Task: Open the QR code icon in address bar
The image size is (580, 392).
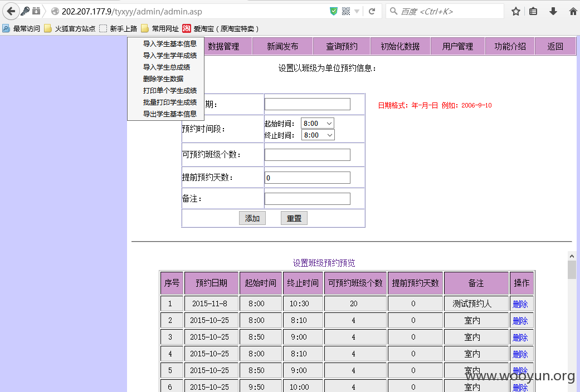Action: point(346,12)
